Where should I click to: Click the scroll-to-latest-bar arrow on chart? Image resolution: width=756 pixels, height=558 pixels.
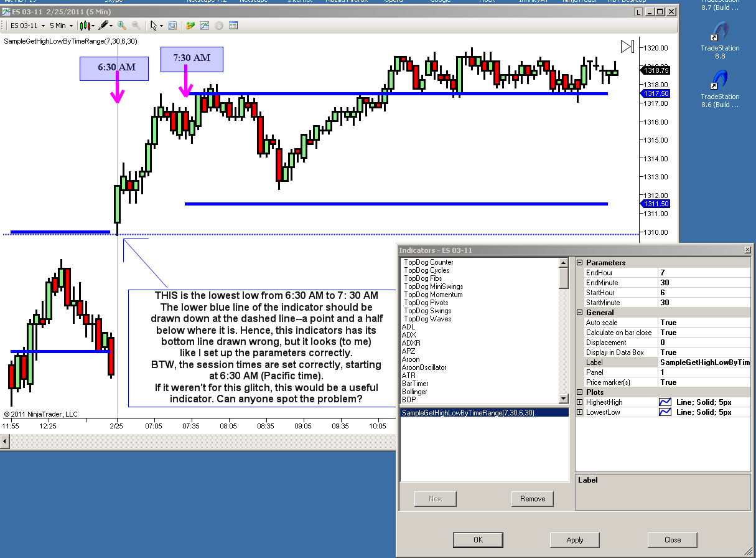point(627,46)
